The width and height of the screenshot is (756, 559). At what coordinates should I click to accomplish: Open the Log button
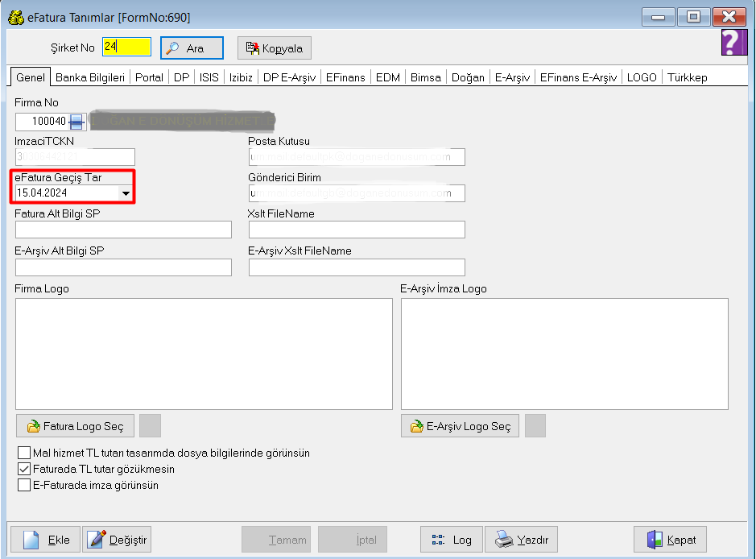[451, 540]
